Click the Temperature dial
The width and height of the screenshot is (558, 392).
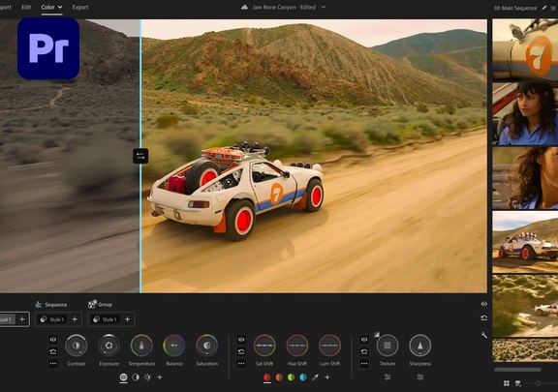tap(141, 346)
